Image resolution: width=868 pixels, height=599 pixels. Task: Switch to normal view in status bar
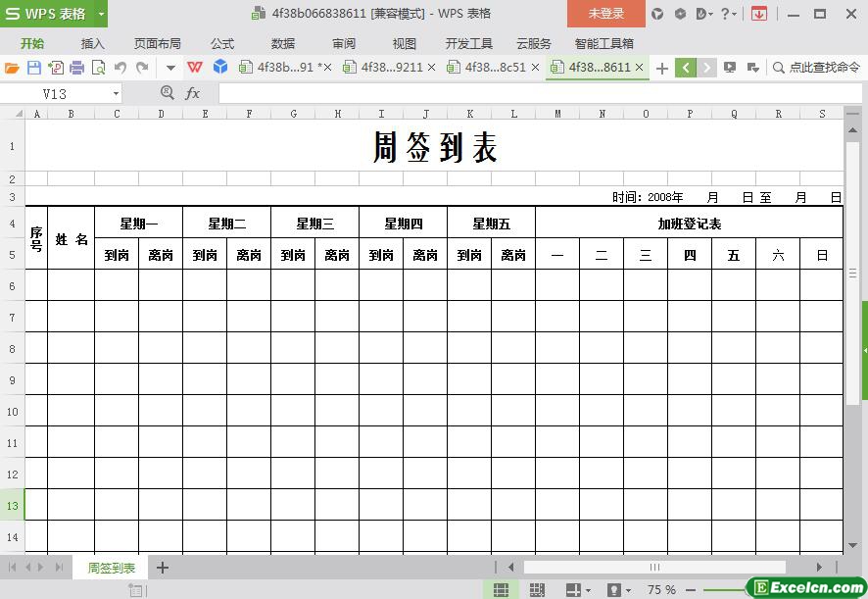click(501, 589)
